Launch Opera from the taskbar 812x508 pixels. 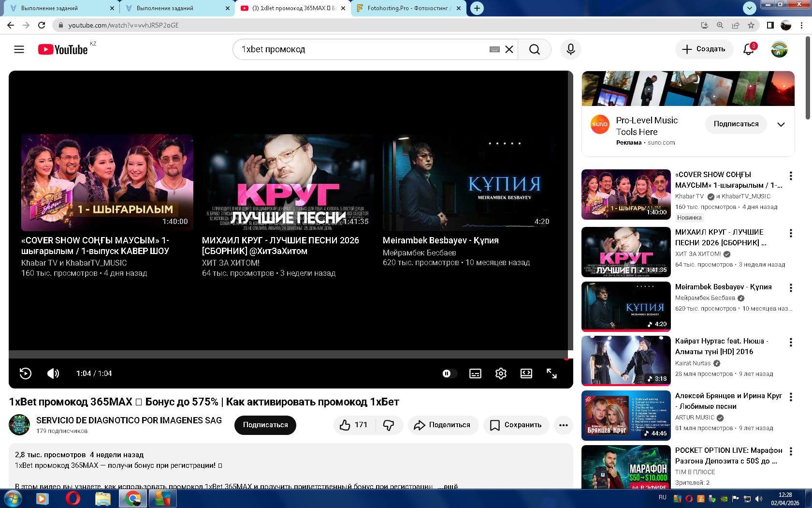[x=72, y=498]
